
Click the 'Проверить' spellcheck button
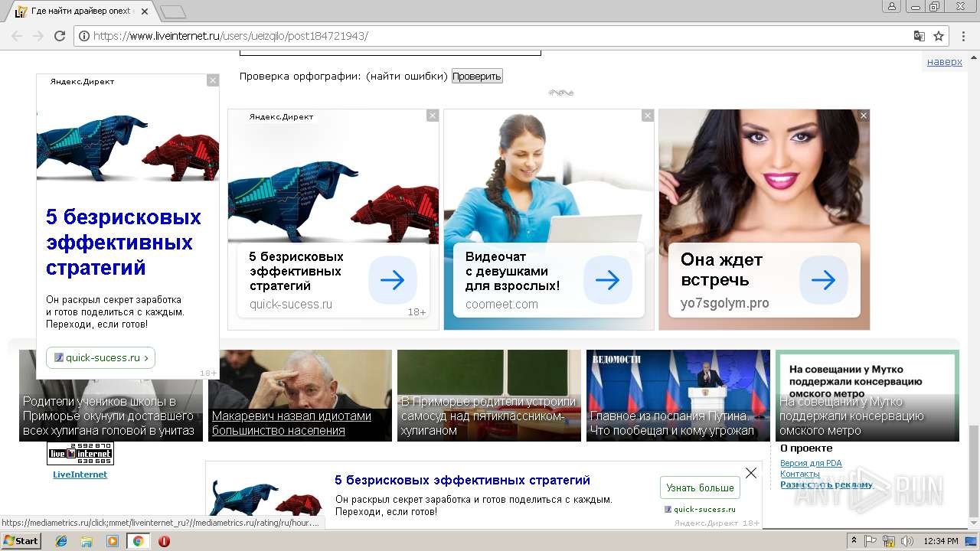click(x=477, y=76)
